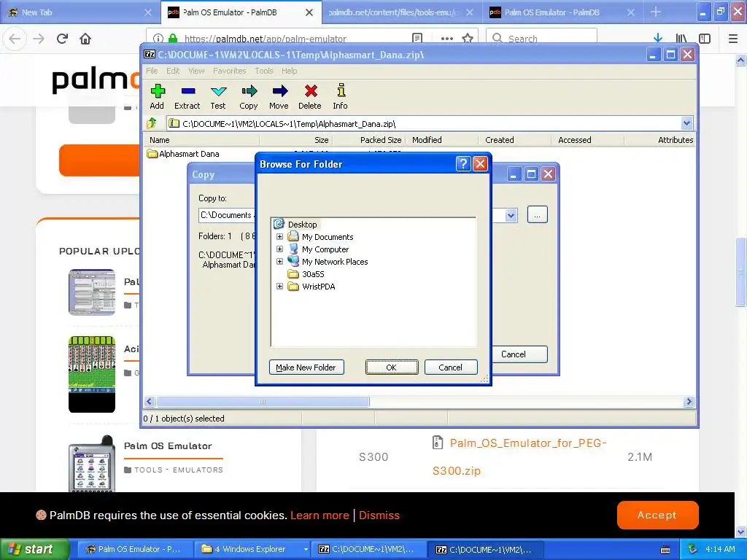Click Make New Folder button

(x=306, y=367)
